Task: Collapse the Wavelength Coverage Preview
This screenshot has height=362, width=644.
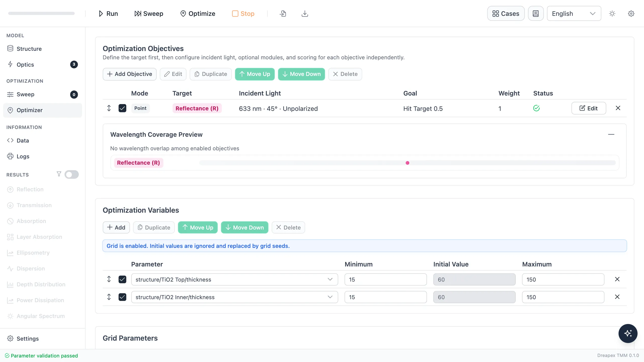Action: (611, 134)
